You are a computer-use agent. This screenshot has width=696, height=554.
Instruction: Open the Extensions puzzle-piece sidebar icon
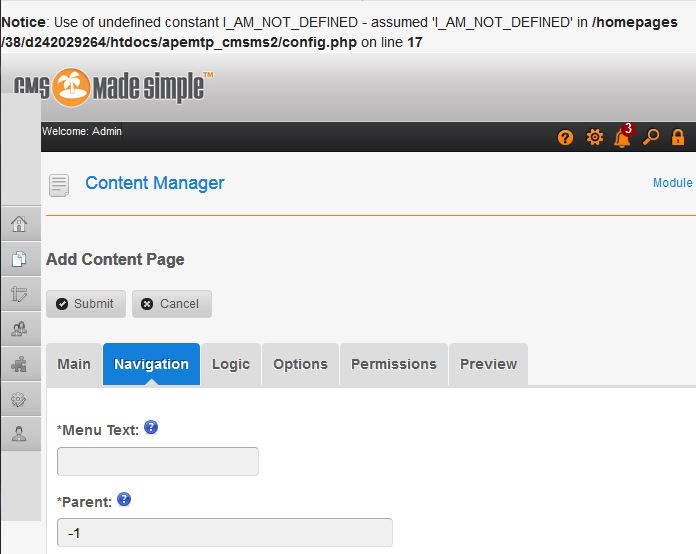point(19,364)
